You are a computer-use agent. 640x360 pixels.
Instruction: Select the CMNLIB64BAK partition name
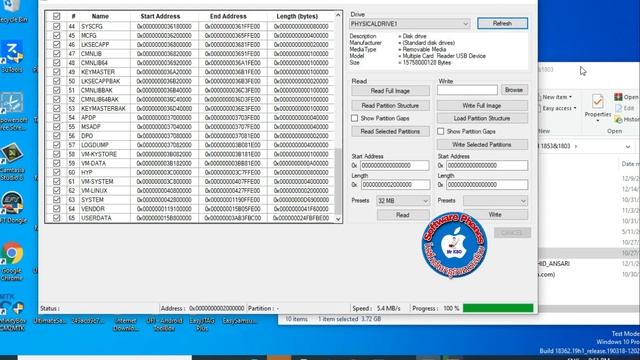pyautogui.click(x=100, y=99)
